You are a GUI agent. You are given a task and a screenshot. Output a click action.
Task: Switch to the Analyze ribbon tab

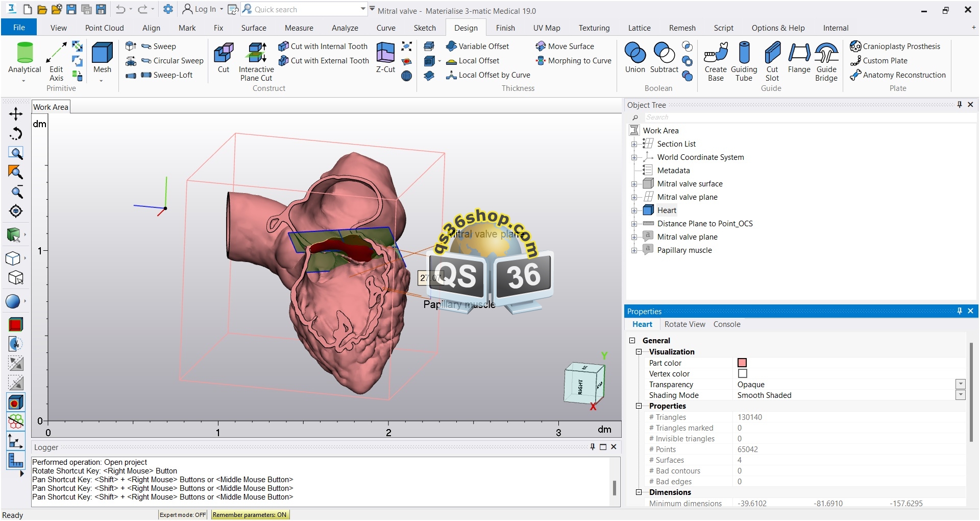point(345,28)
